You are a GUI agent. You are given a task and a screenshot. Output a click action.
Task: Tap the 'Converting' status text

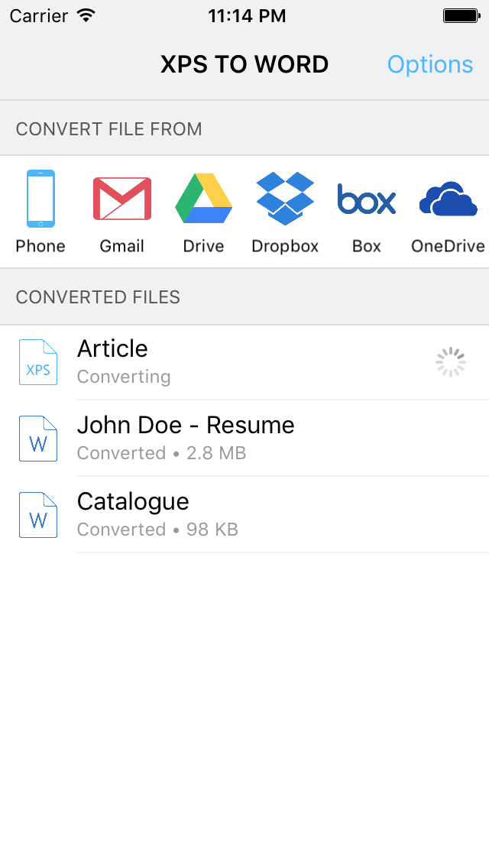click(x=124, y=377)
